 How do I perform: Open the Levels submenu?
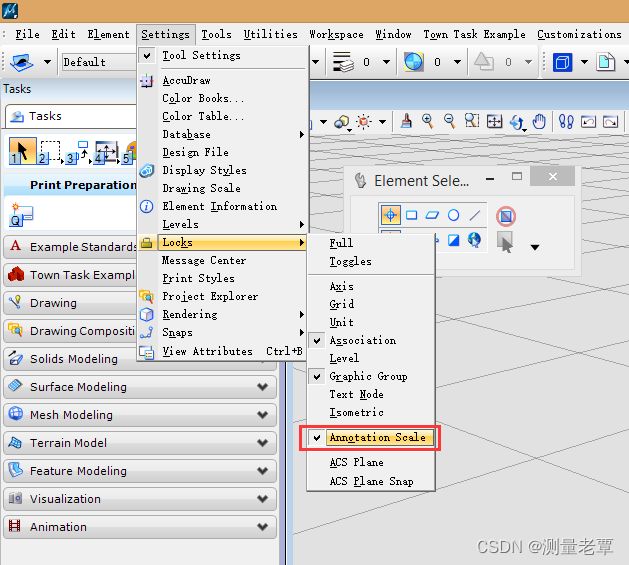223,224
